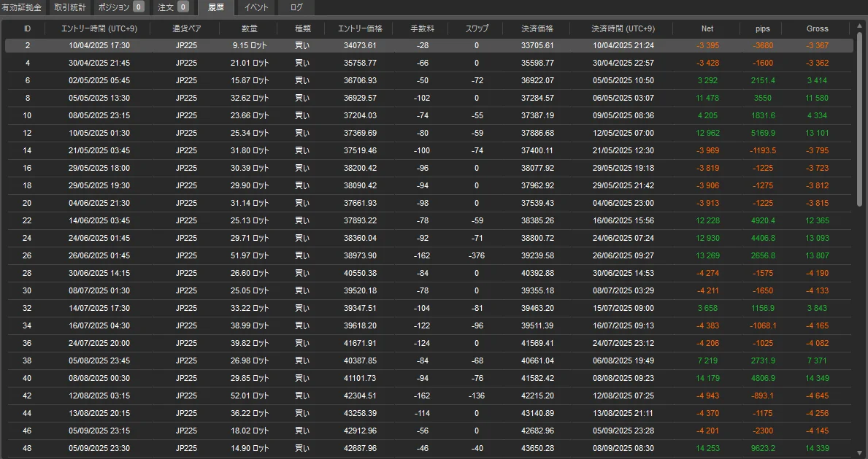This screenshot has height=459, width=868.
Task: Select the 履歴 tab
Action: (215, 7)
